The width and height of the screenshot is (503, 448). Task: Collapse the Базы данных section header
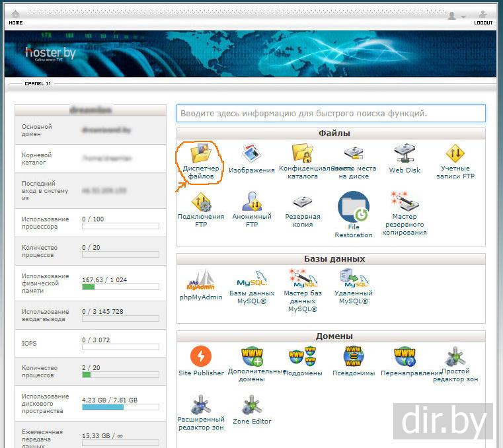tap(330, 258)
